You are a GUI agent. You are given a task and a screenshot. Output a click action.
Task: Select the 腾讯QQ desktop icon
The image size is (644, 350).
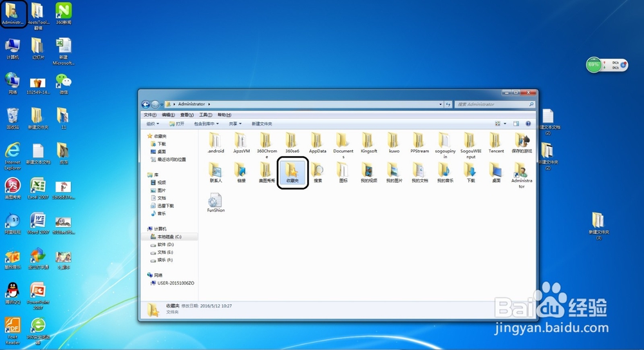click(x=13, y=294)
